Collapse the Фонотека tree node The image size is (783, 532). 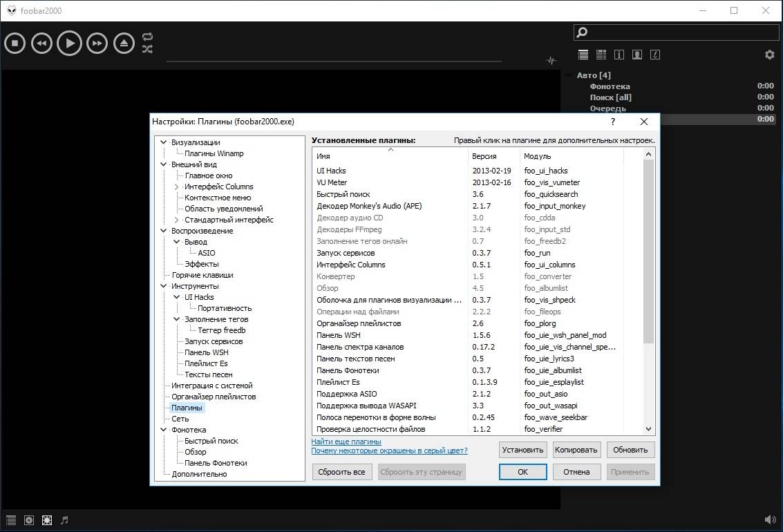click(163, 430)
